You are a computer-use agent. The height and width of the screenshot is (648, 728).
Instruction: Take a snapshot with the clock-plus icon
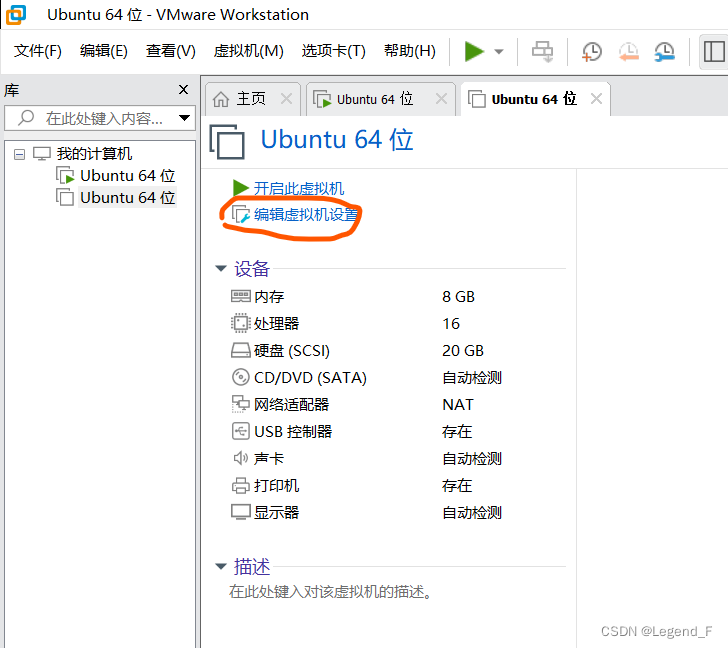click(x=592, y=52)
